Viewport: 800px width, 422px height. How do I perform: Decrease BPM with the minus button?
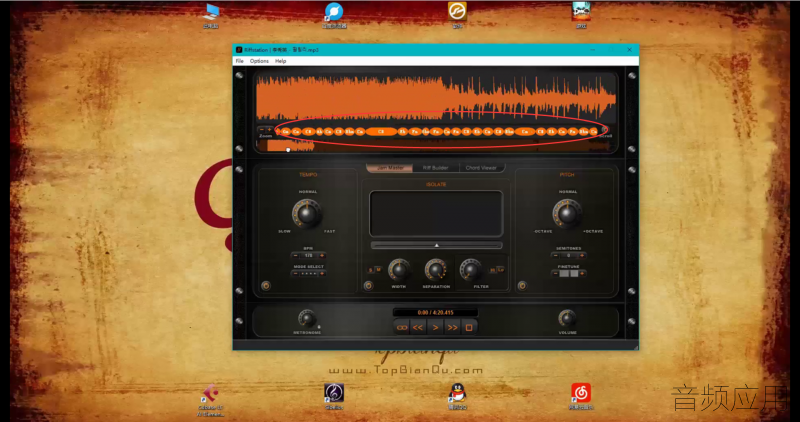(295, 255)
